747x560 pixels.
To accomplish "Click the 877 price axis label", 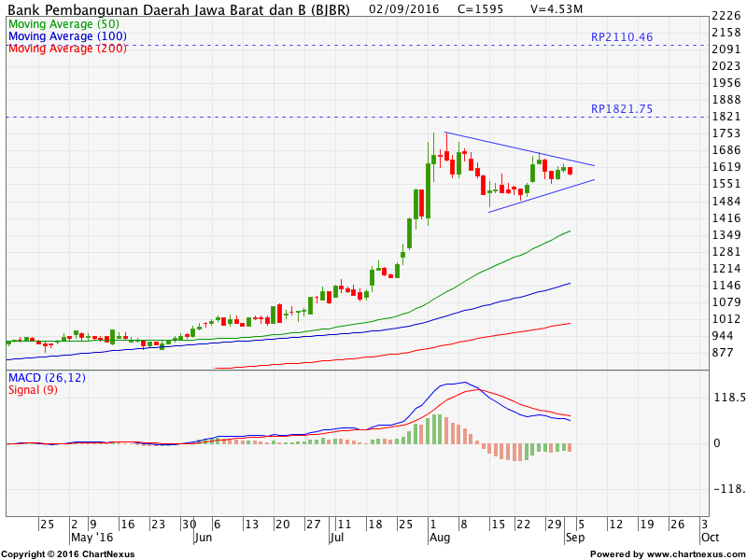I will 722,353.
